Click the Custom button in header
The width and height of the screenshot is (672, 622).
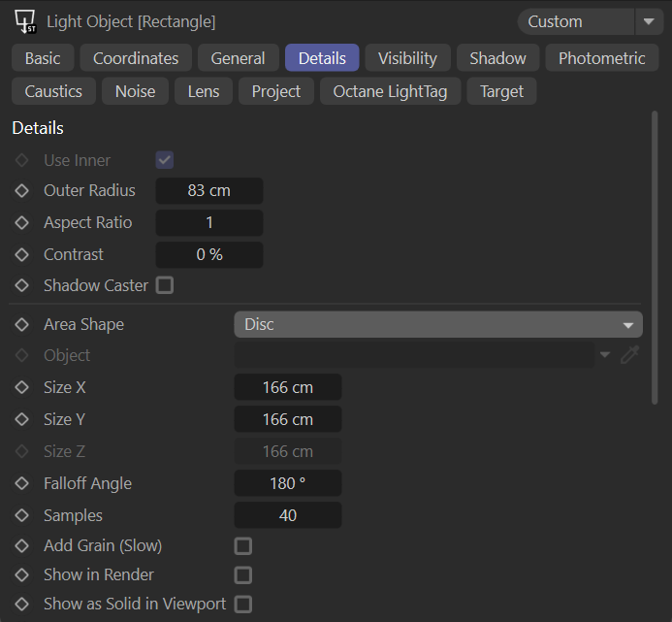[x=574, y=21]
